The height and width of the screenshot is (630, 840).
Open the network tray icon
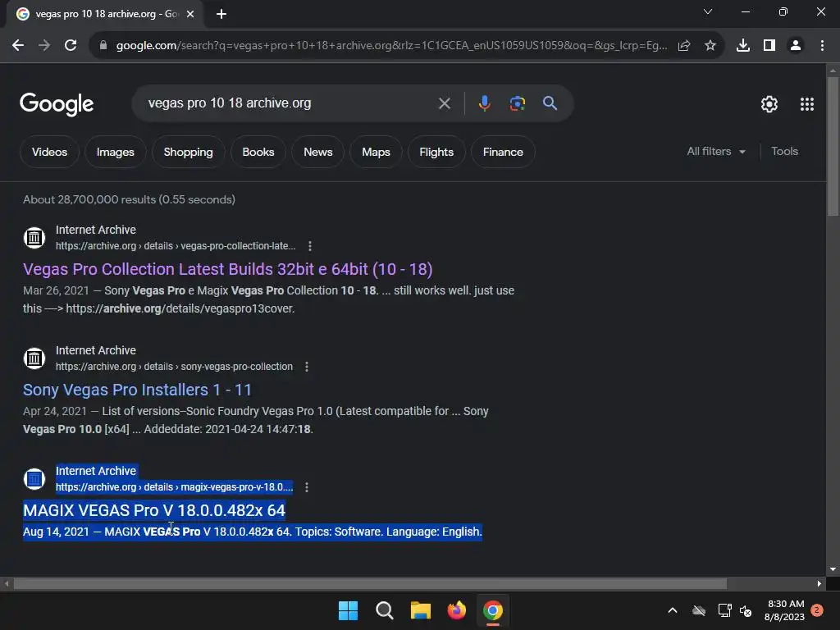coord(724,610)
